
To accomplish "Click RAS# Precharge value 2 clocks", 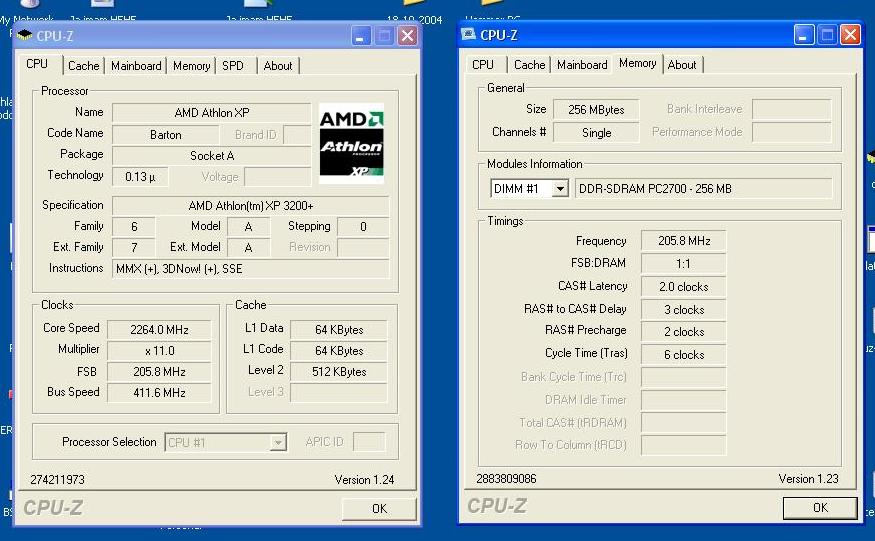I will [684, 332].
